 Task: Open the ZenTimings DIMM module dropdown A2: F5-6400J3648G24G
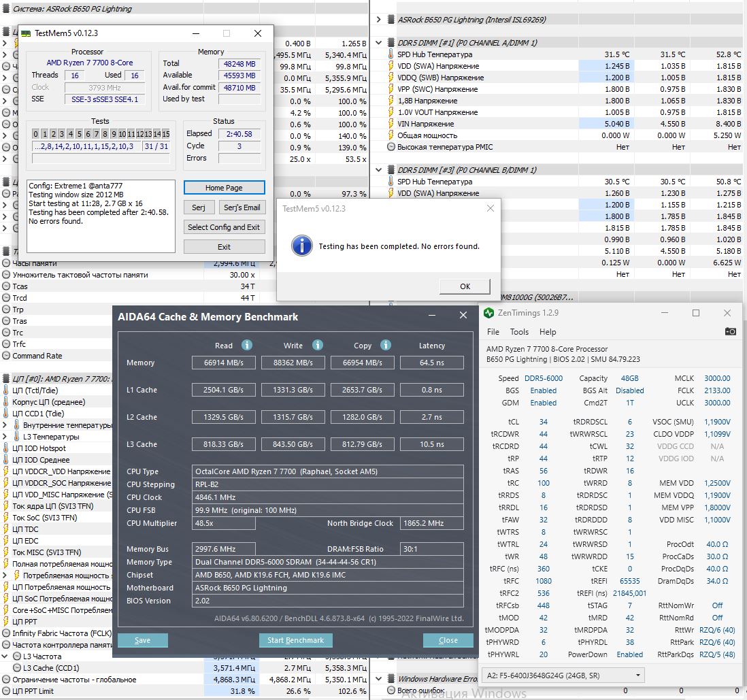[563, 676]
